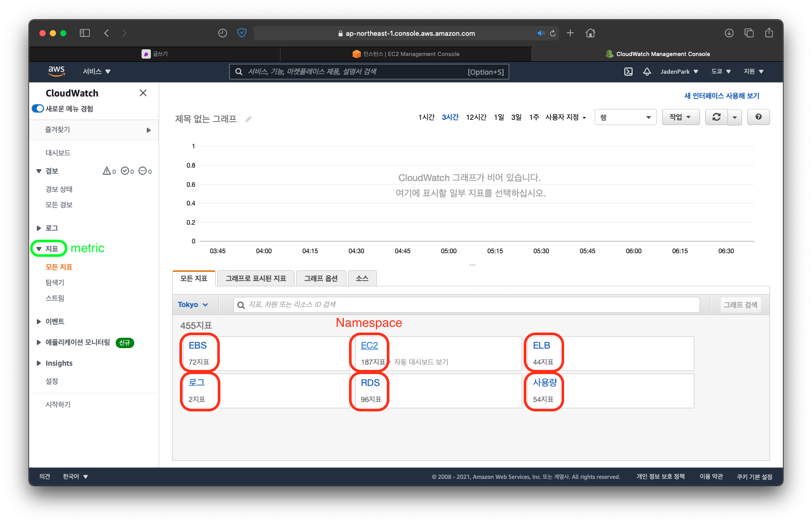812x524 pixels.
Task: Select 1시간 time range
Action: (x=426, y=117)
